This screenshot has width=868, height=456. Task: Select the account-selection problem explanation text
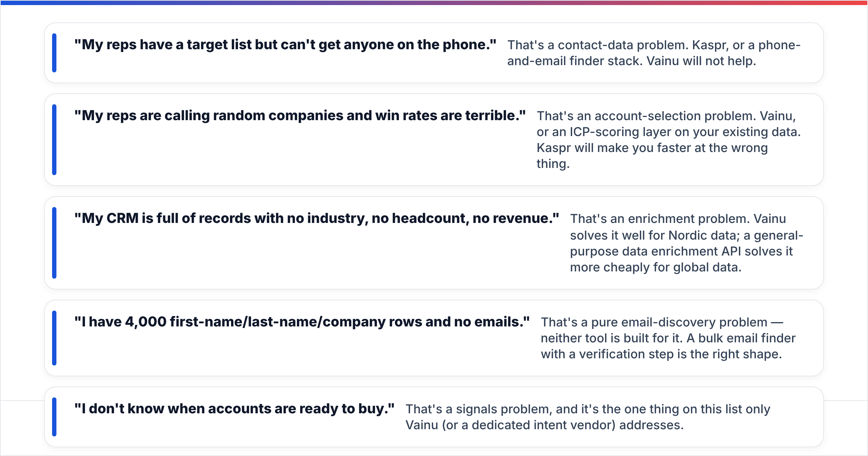click(669, 140)
